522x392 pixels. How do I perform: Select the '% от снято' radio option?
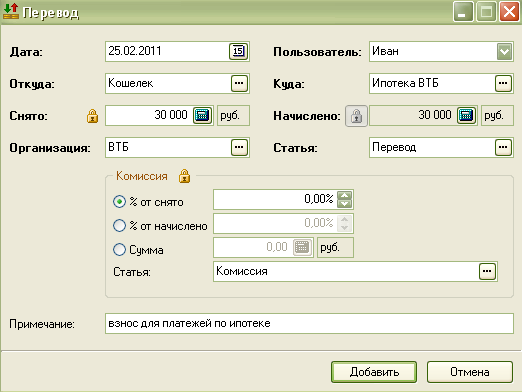119,202
